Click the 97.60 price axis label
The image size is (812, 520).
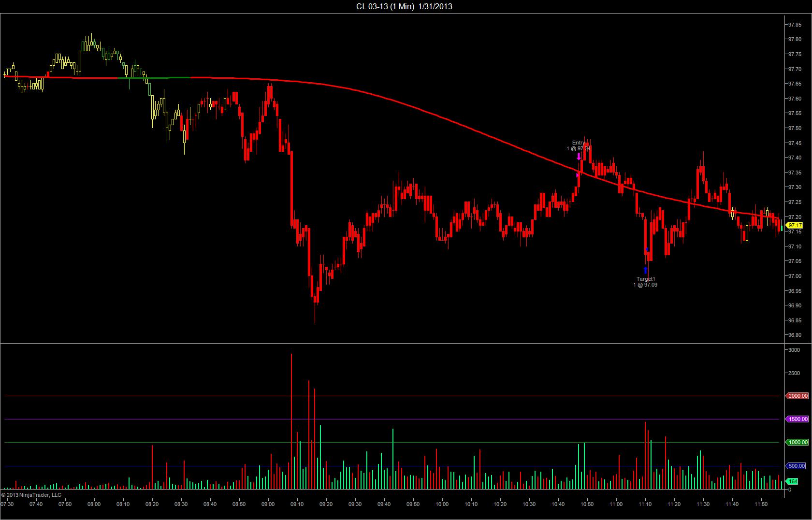click(x=795, y=99)
